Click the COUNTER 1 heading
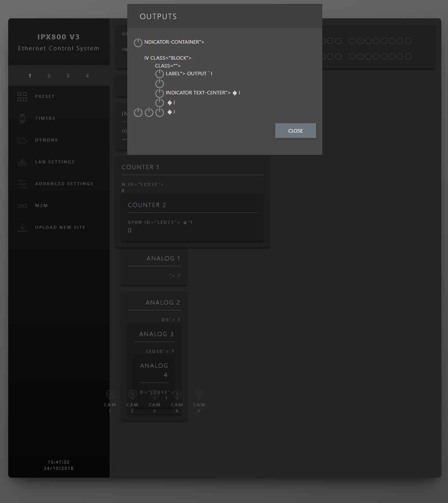The width and height of the screenshot is (448, 503). click(x=140, y=167)
